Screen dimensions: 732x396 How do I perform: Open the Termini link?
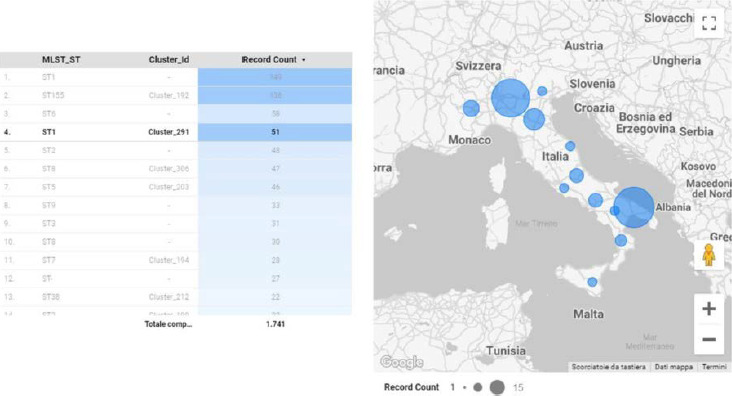click(714, 367)
